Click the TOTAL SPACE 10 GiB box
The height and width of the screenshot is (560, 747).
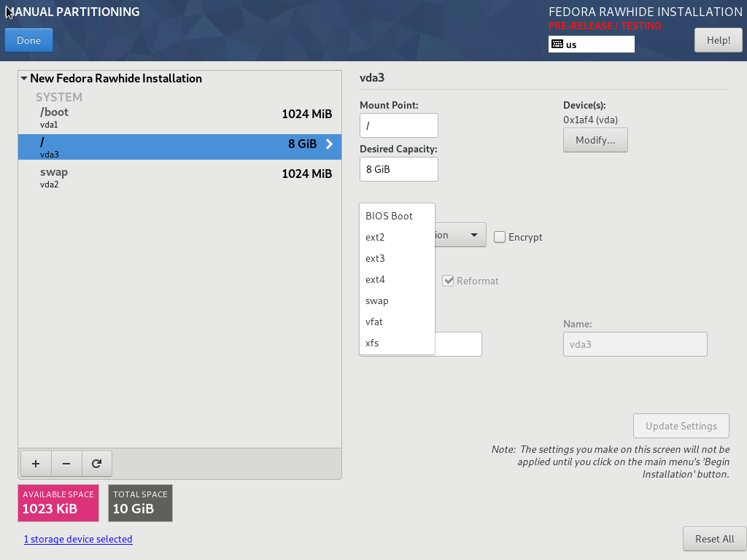coord(140,503)
